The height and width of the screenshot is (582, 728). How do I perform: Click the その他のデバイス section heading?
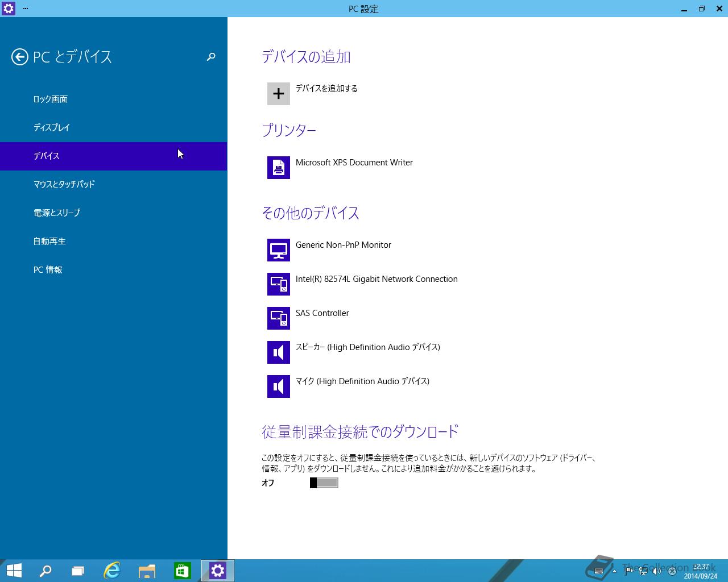tap(311, 213)
